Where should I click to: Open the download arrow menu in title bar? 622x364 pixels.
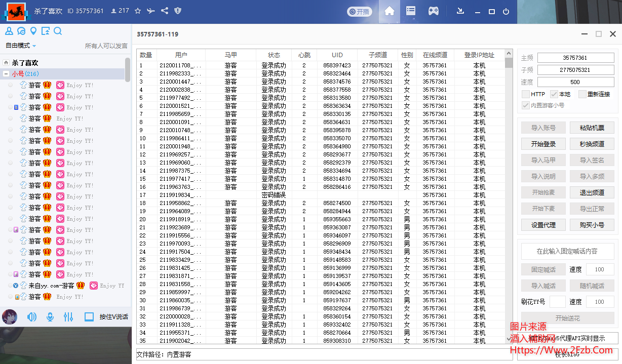(x=460, y=11)
